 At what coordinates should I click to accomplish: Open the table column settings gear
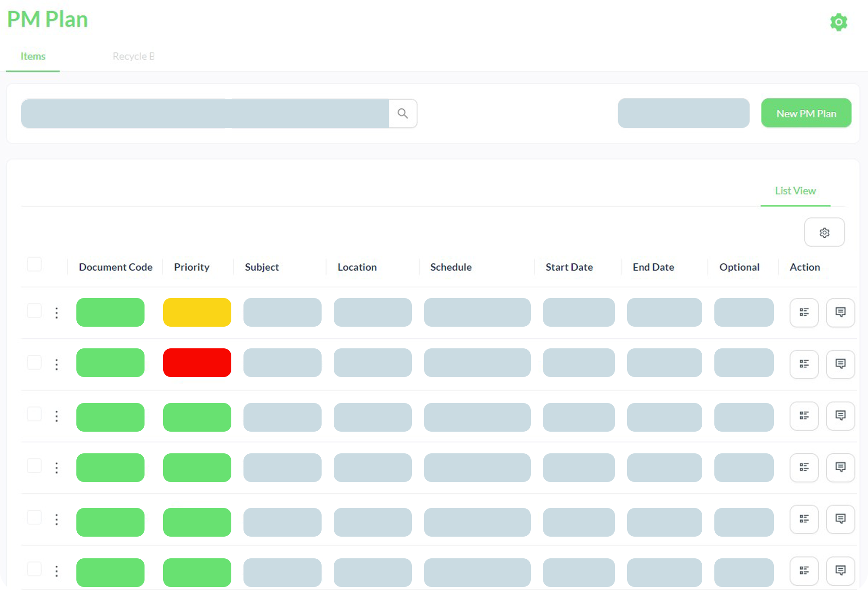tap(824, 232)
